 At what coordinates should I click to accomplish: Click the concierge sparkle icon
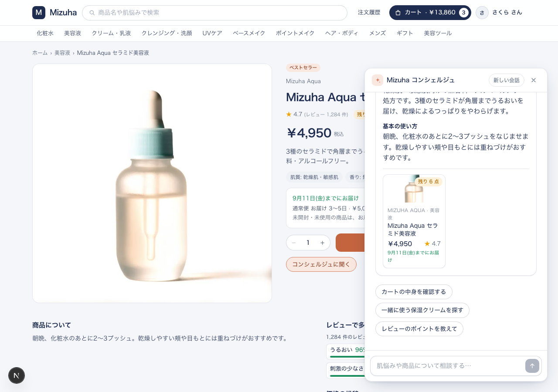click(x=378, y=80)
